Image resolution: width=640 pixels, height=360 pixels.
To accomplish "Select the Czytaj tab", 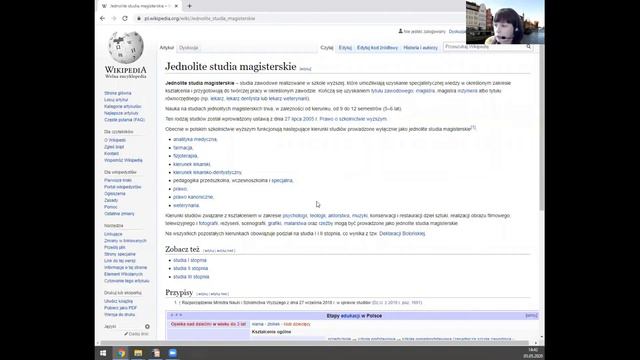I will [327, 48].
